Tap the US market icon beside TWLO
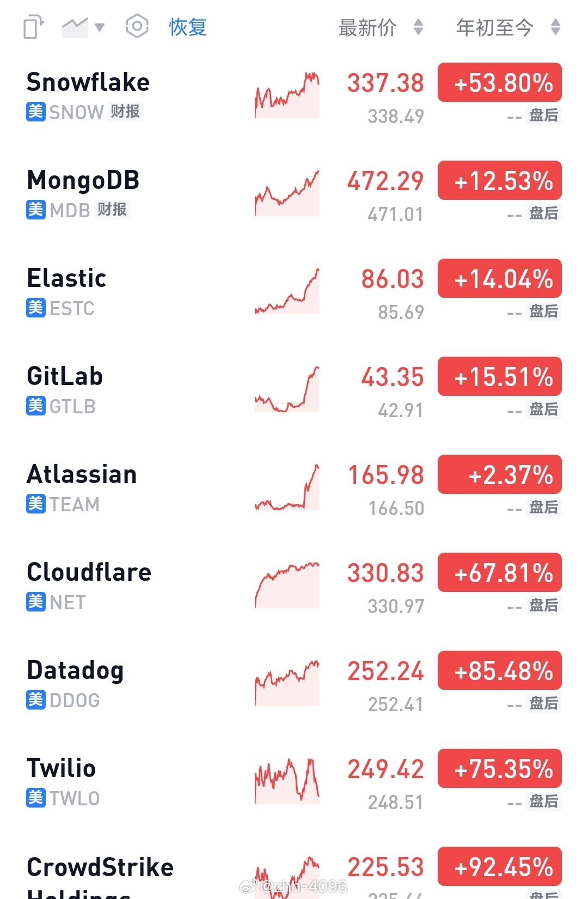 tap(36, 798)
